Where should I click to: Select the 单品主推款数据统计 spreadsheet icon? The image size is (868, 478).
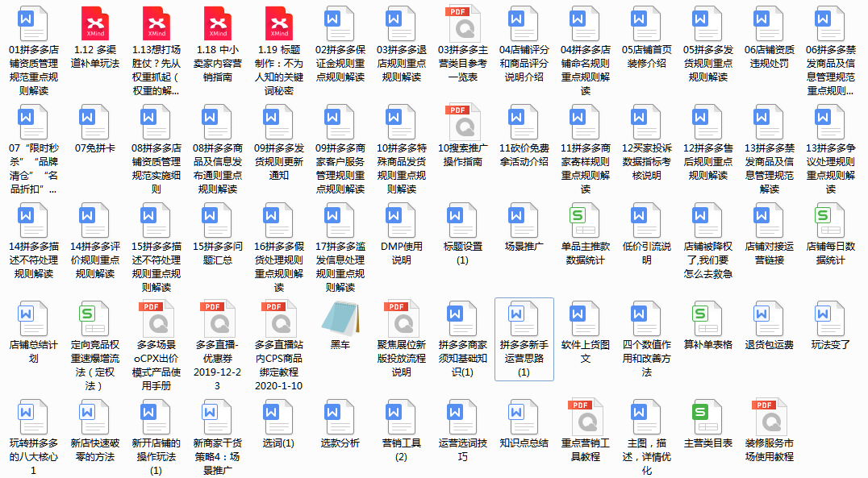coord(585,220)
